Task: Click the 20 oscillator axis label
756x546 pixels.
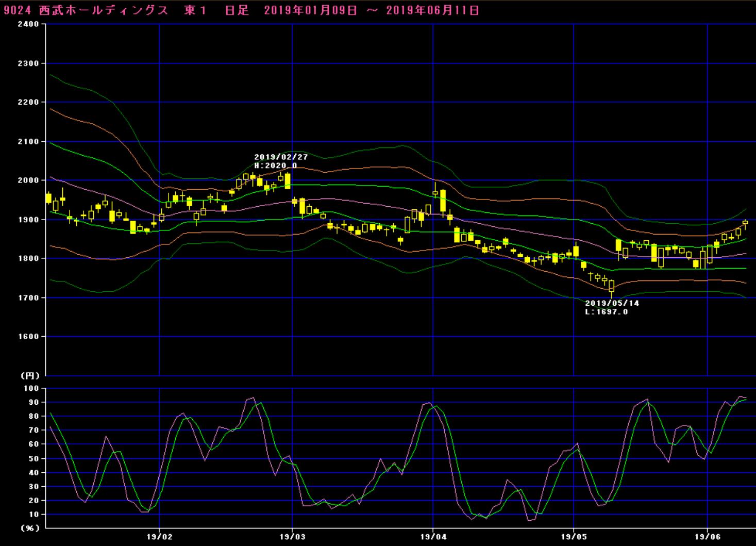Action: point(34,500)
